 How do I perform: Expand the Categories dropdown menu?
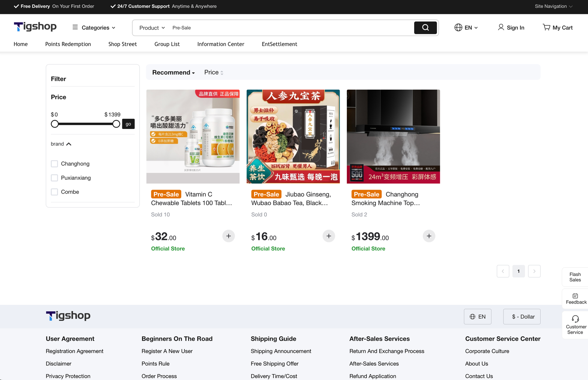coord(94,28)
